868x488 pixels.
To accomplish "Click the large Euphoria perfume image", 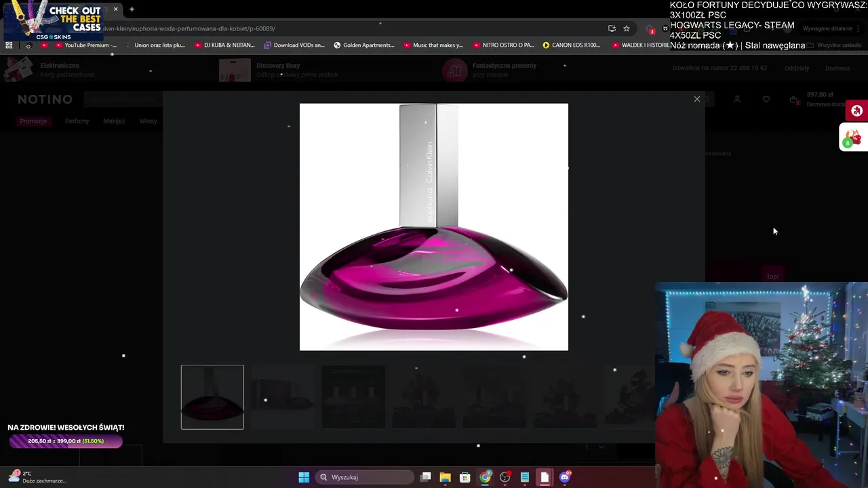I will [x=434, y=227].
